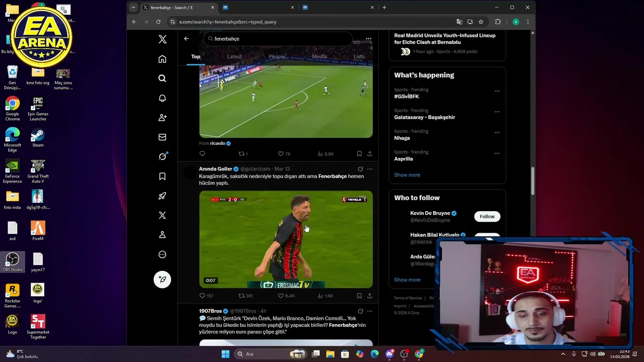Open Profile person icon in sidebar

click(x=162, y=235)
